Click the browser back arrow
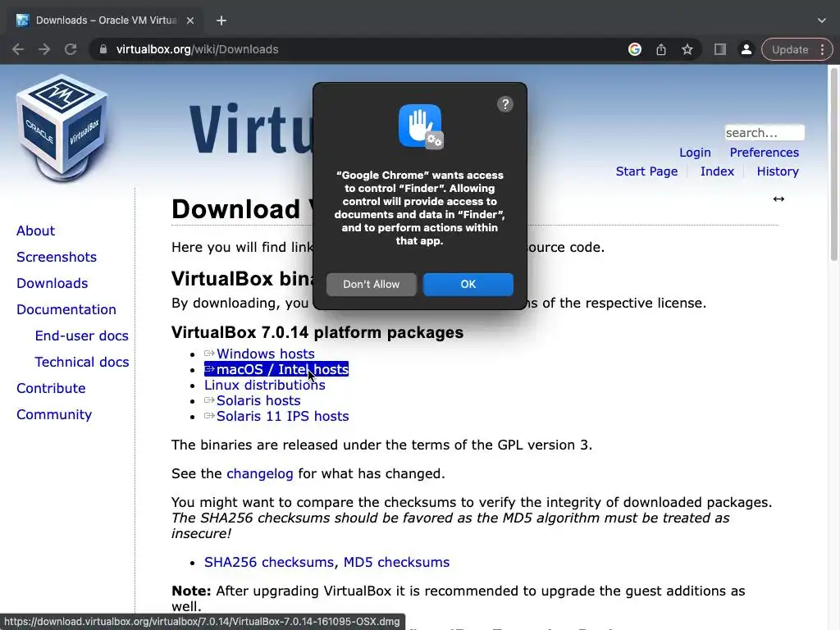Image resolution: width=840 pixels, height=630 pixels. [18, 49]
